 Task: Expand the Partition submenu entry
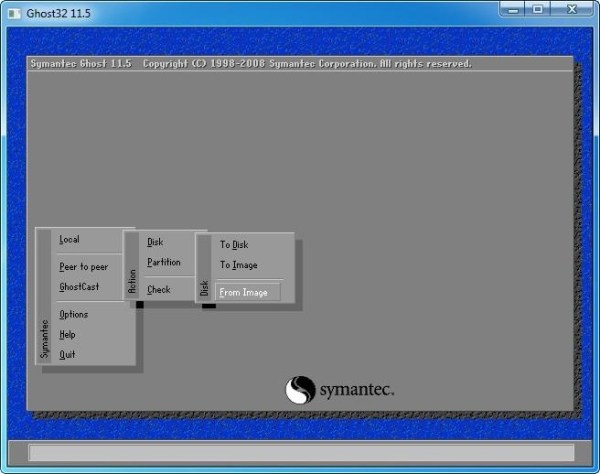click(x=164, y=263)
